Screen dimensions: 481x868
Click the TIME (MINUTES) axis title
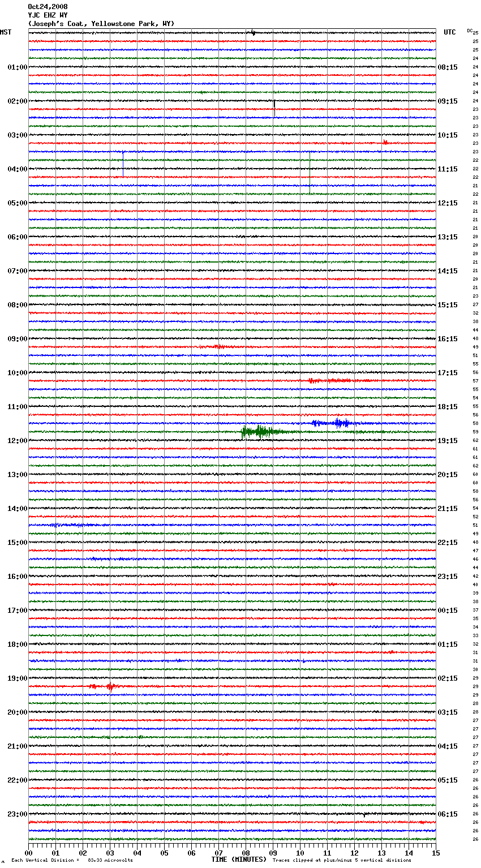[x=239, y=860]
